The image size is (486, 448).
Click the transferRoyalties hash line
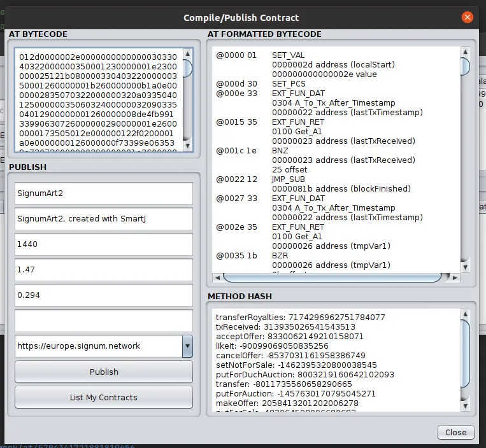pyautogui.click(x=301, y=318)
